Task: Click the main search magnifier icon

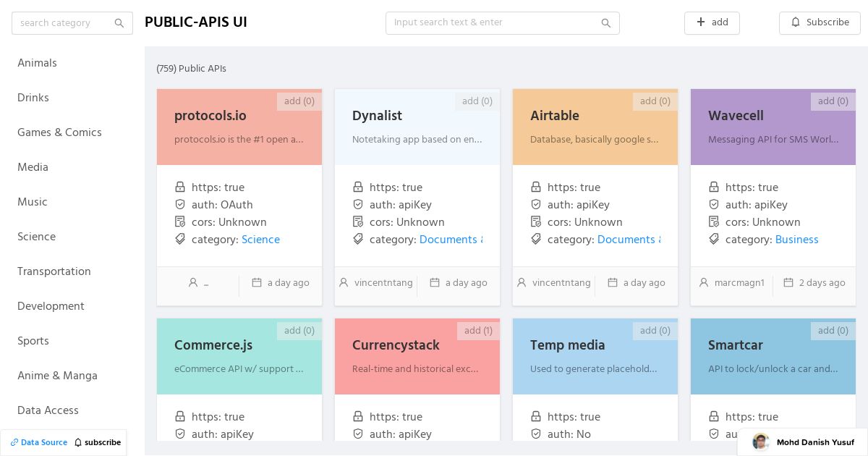Action: (606, 23)
